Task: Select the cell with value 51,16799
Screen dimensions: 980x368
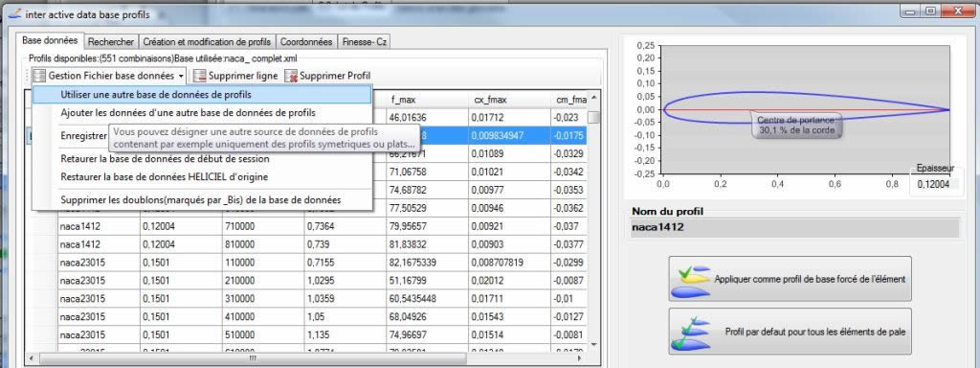Action: click(427, 281)
